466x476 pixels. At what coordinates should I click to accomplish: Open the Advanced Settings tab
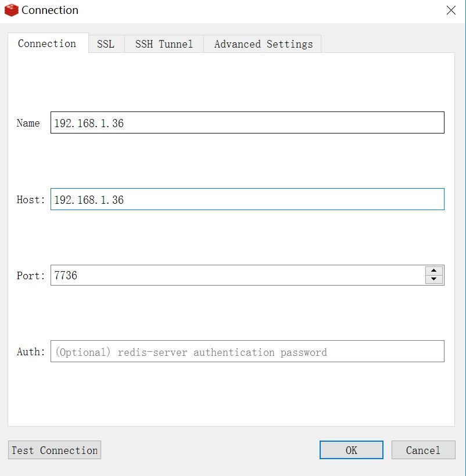click(x=263, y=44)
